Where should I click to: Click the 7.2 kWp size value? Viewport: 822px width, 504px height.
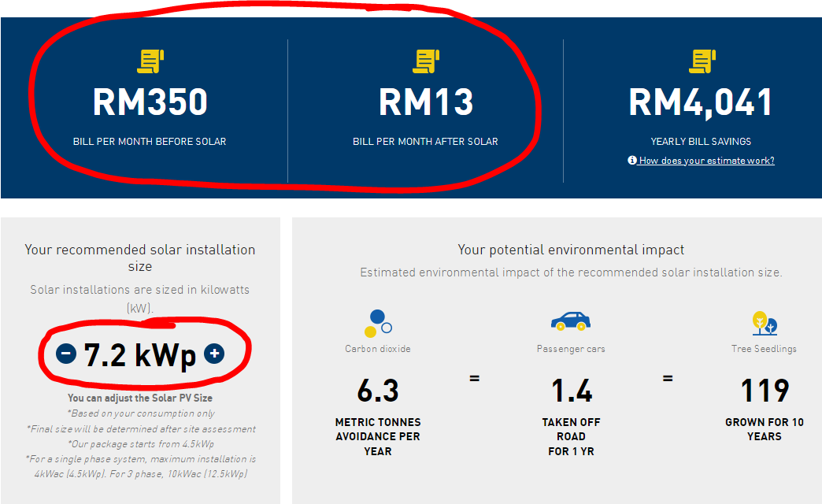[x=140, y=355]
